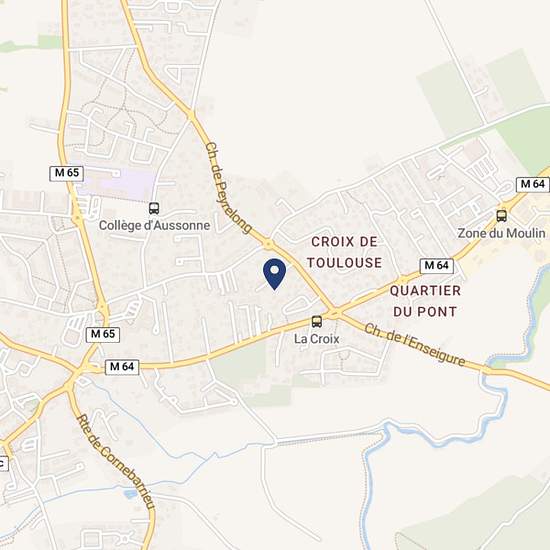
Task: Click the lower M 65 road shield
Action: pyautogui.click(x=103, y=335)
